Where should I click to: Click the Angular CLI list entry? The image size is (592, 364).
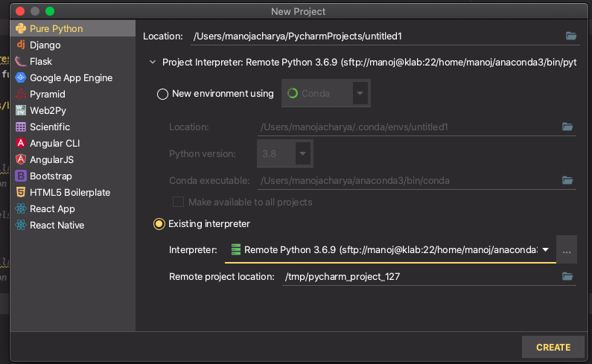(72, 143)
